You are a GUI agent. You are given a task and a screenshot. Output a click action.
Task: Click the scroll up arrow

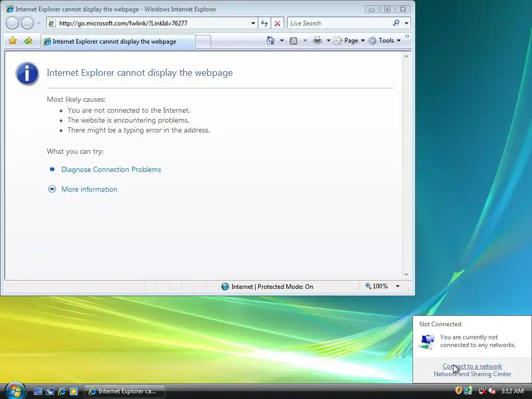[x=406, y=56]
